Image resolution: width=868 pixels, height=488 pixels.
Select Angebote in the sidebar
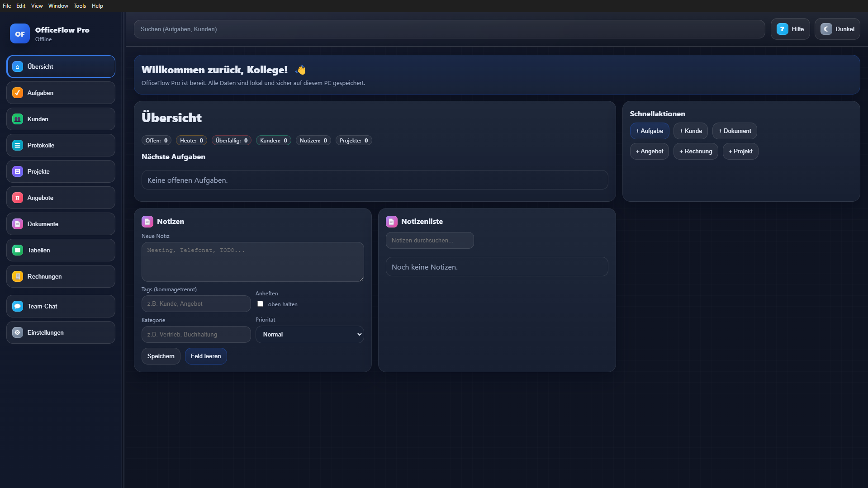pyautogui.click(x=61, y=198)
